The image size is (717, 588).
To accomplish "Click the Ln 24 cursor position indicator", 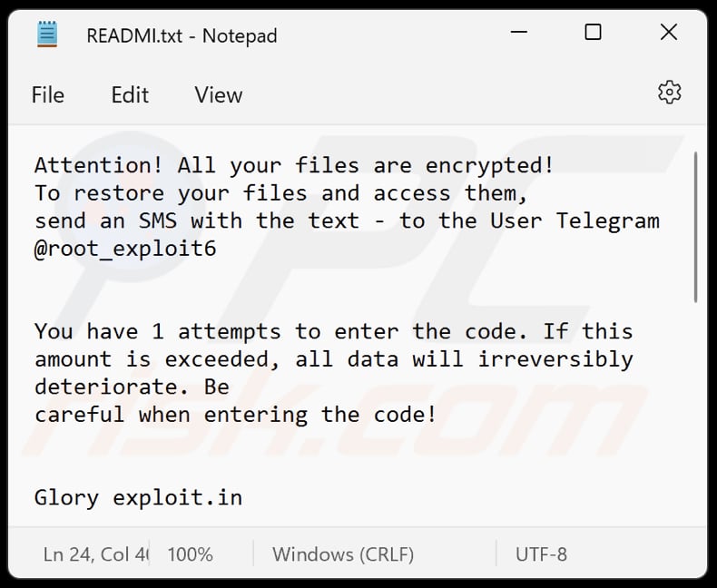I will (94, 554).
